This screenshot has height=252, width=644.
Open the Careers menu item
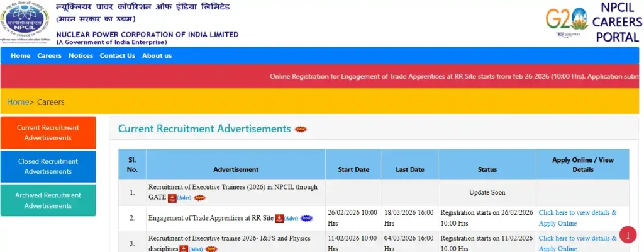[49, 55]
